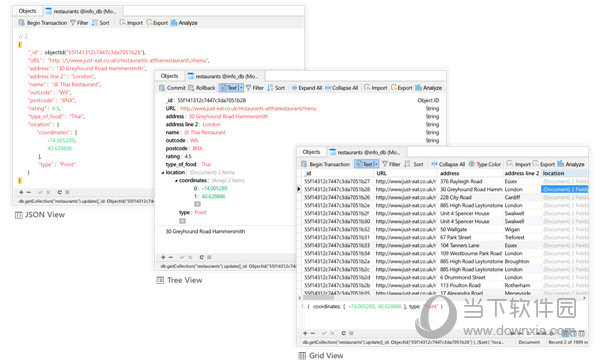Click Begin Transaction in the Grid View window
This screenshot has width=600, height=360.
point(326,164)
